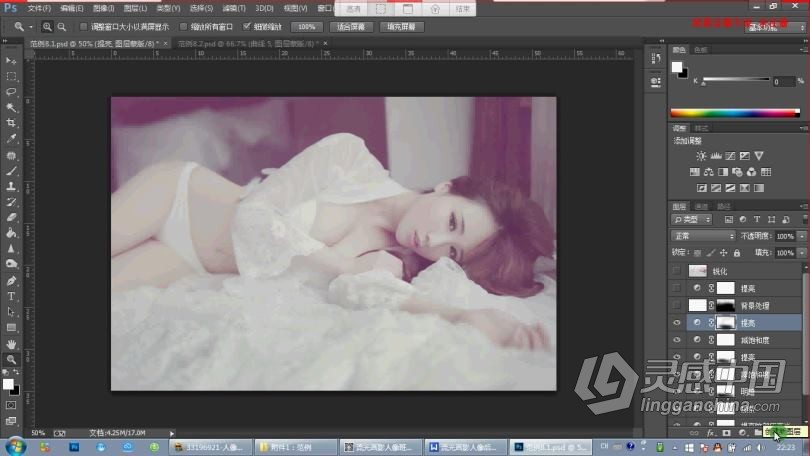This screenshot has height=456, width=810.
Task: Open the layer filter type dropdown
Action: 691,219
